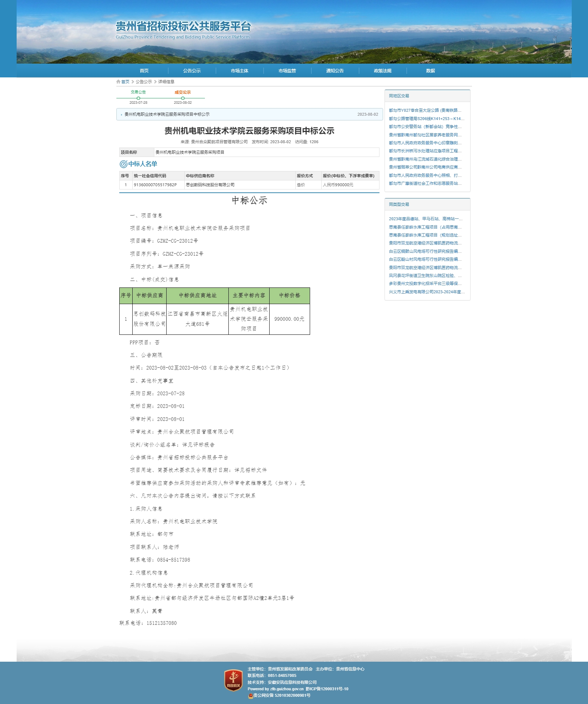
Task: Open link 贵州省黔南州乌江流域石漠化综合治理
Action: 425,159
